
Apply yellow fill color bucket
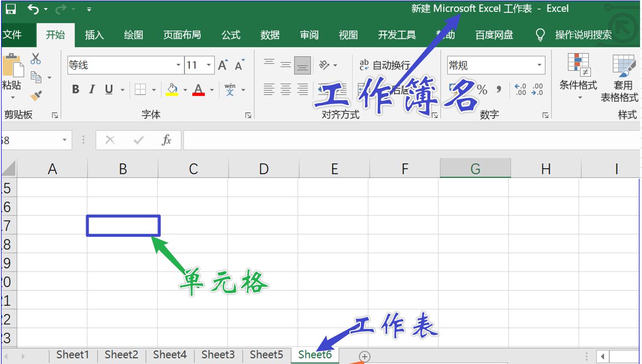click(172, 90)
